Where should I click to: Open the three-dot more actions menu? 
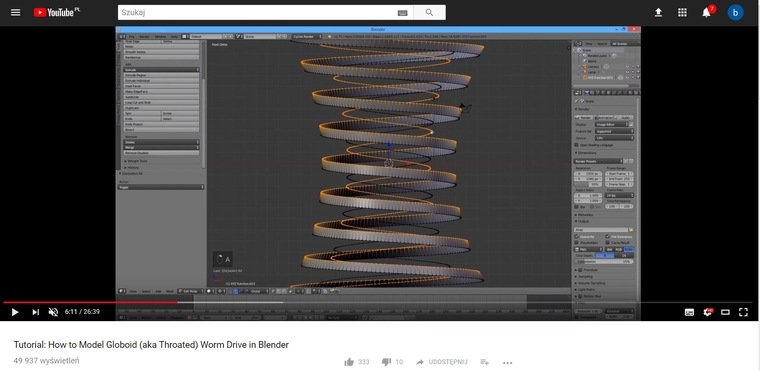pyautogui.click(x=507, y=362)
